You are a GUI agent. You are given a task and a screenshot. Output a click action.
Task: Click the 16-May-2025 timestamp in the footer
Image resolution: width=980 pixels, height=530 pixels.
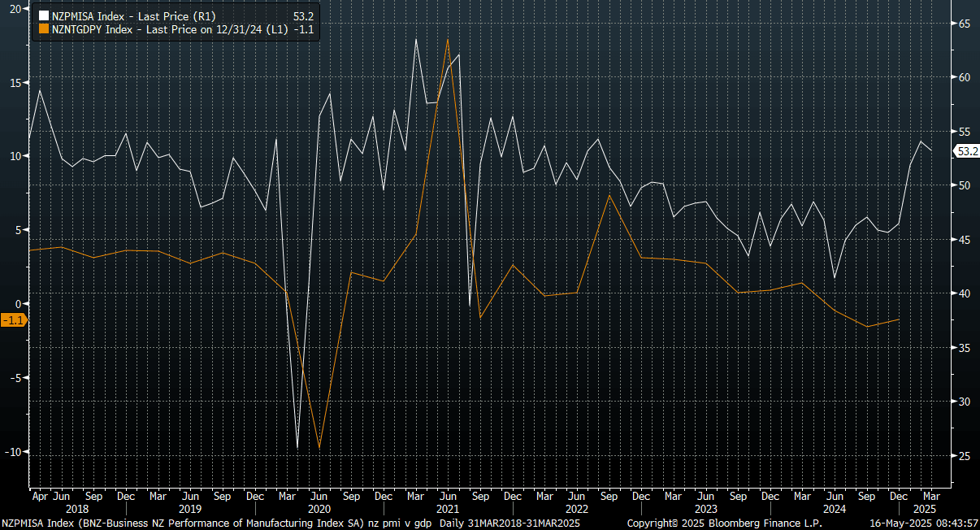coord(923,523)
